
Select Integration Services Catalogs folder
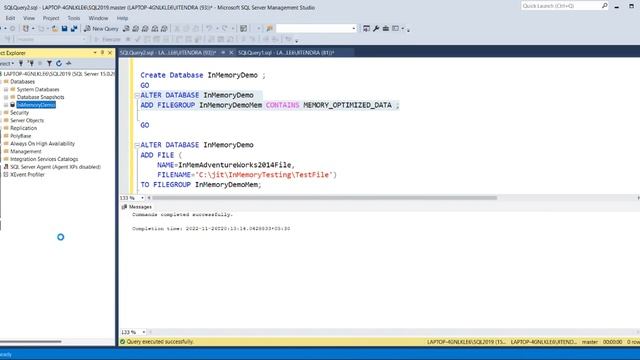coord(44,159)
